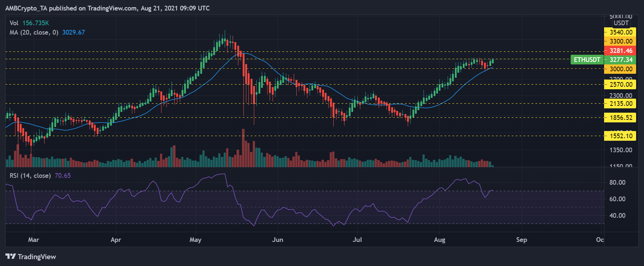Click the 1856.52 yellow price level label
This screenshot has height=266, width=644.
(621, 118)
